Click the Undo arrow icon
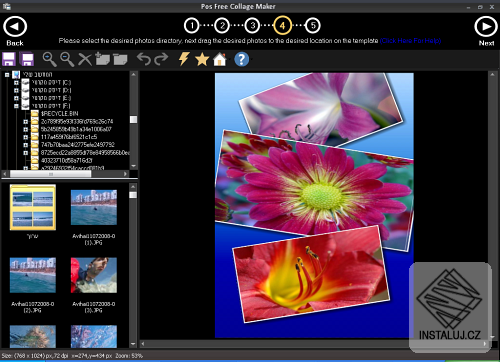 pos(144,59)
